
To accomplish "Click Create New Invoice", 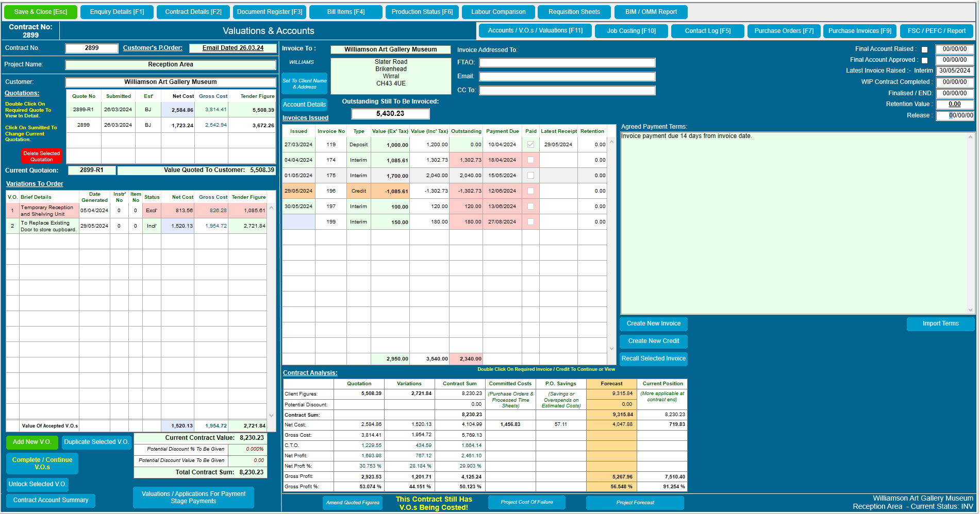I will tap(653, 323).
